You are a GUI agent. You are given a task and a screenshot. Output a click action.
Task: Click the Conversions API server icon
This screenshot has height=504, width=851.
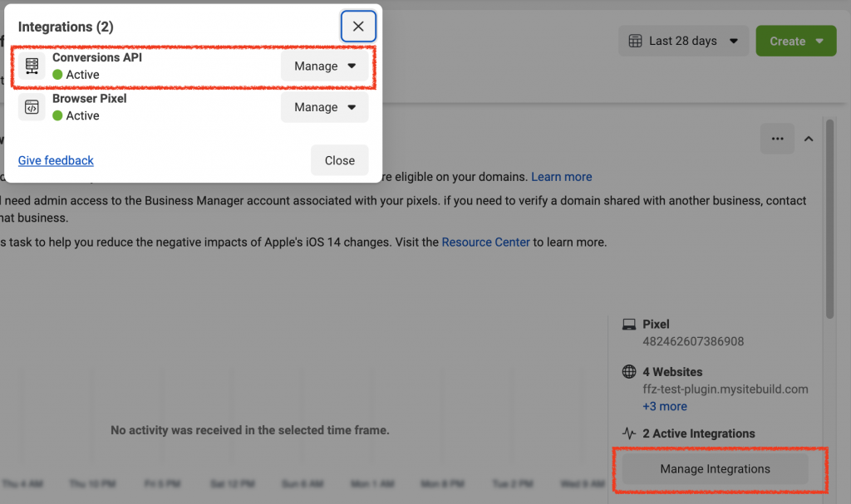tap(32, 66)
